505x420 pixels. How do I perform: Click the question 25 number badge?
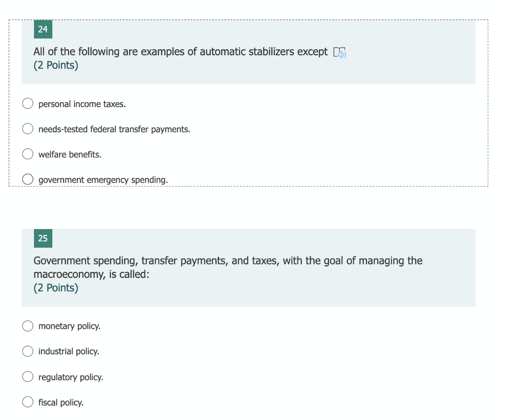point(43,238)
